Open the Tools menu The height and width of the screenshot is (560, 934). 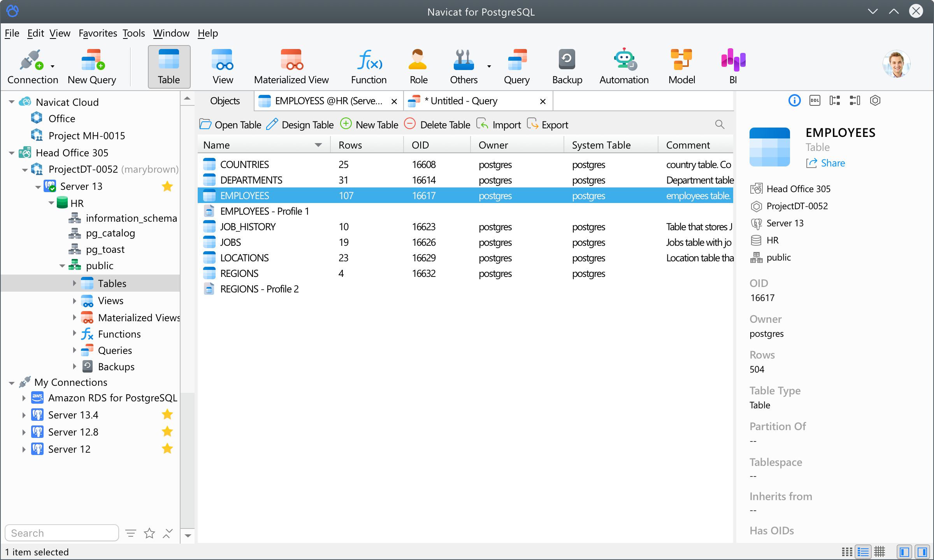[133, 33]
